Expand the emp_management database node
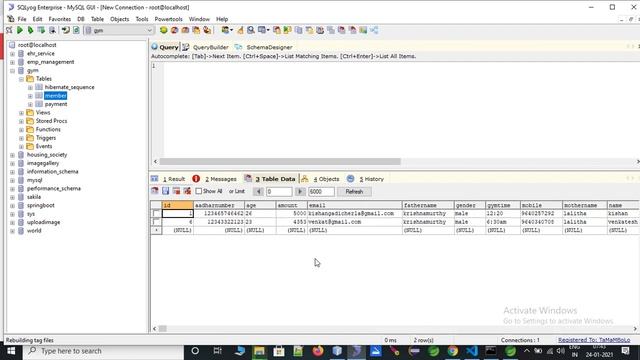The width and height of the screenshot is (640, 360). click(12, 62)
